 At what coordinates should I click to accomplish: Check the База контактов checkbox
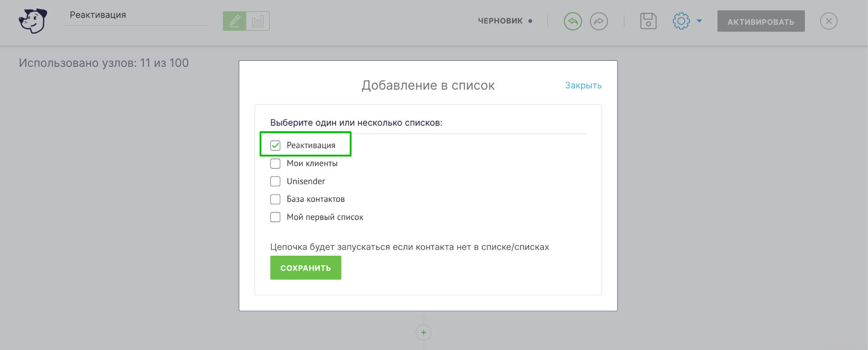pos(275,199)
